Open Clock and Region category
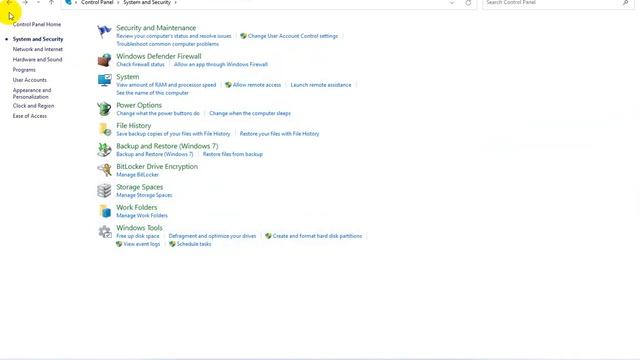This screenshot has width=640, height=360. coord(33,106)
